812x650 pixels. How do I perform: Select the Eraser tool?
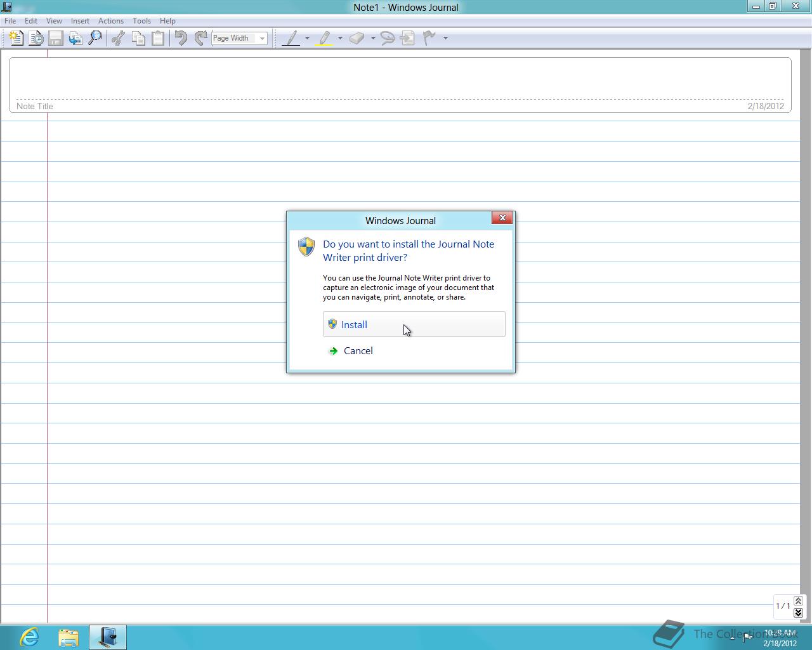(357, 38)
